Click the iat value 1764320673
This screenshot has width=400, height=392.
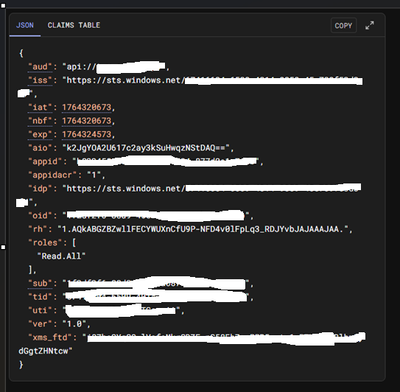pyautogui.click(x=87, y=107)
